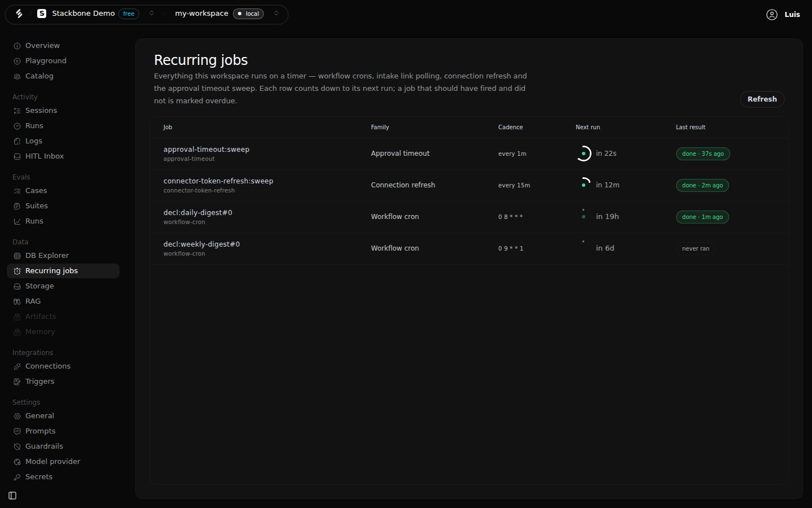Click the 'Approval timeout' family cell
The height and width of the screenshot is (508, 812).
400,154
